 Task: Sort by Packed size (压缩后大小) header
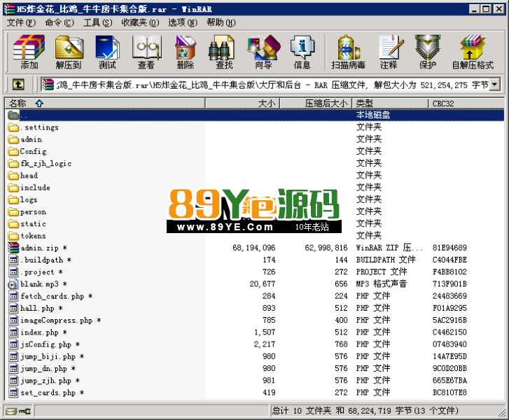pyautogui.click(x=316, y=104)
